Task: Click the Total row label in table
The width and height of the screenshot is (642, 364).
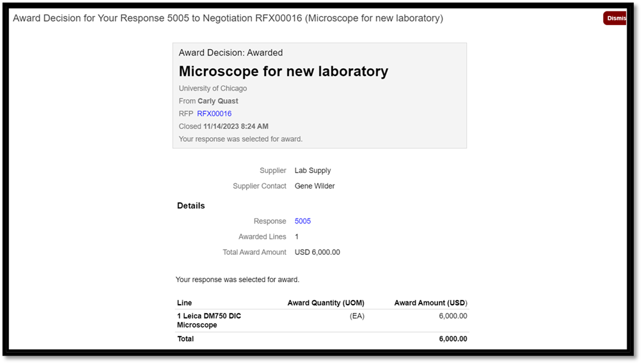Action: [185, 339]
